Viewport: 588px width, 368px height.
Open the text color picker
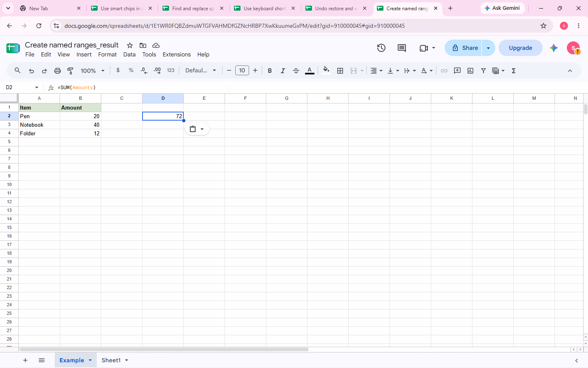click(x=310, y=71)
